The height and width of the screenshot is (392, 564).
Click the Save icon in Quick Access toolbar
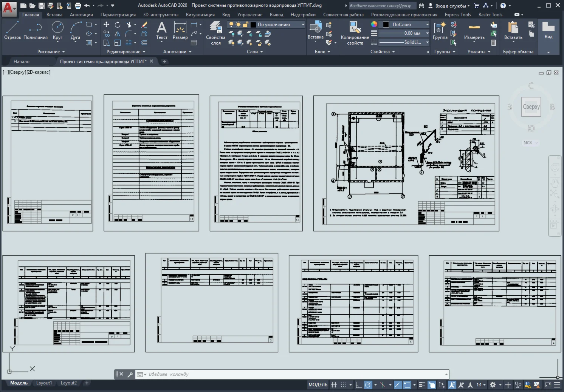(x=42, y=6)
